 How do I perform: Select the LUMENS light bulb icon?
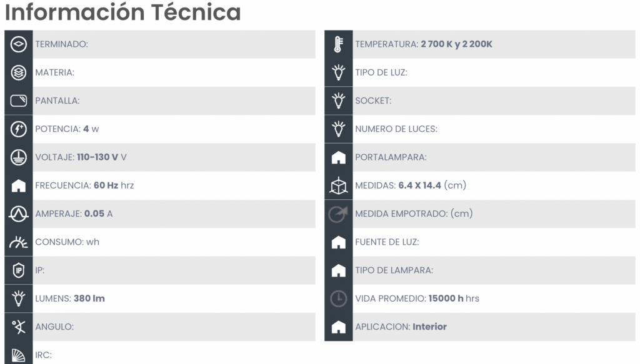(18, 298)
